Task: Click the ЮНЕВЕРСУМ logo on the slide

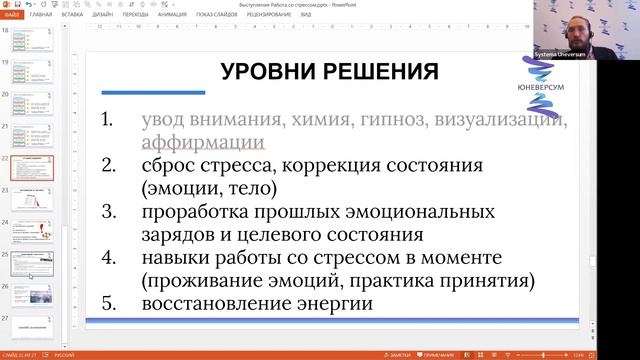Action: tap(541, 87)
